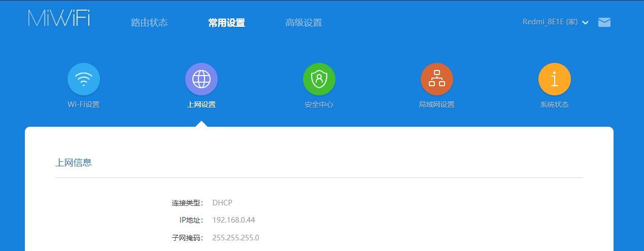Viewport: 644px width, 251px height.
Task: Open the Wi-Fi设置 icon
Action: pyautogui.click(x=84, y=79)
